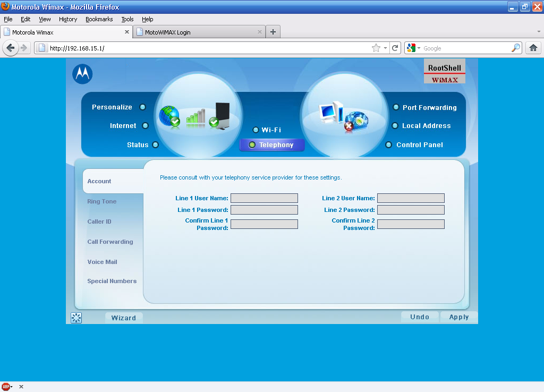Click the Line 2 Password field

(x=411, y=210)
